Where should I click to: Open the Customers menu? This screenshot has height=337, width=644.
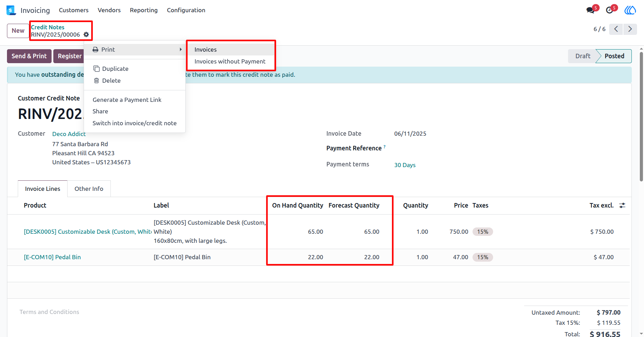(x=74, y=10)
